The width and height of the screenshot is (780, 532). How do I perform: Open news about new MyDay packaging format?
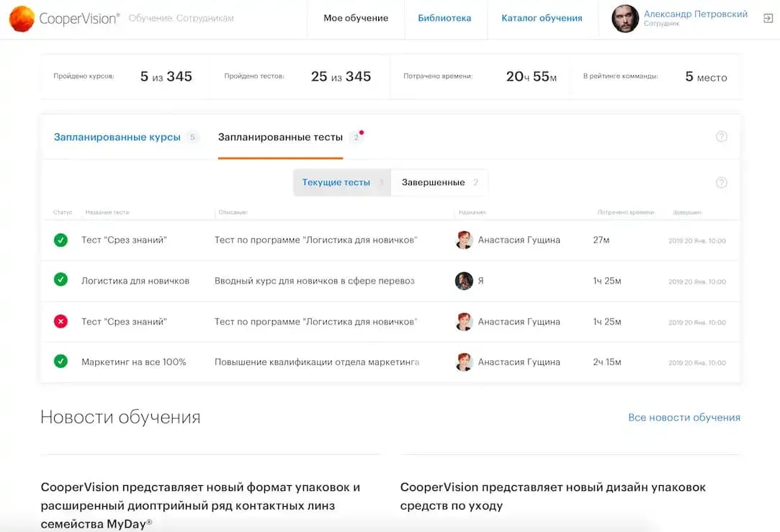pos(200,505)
